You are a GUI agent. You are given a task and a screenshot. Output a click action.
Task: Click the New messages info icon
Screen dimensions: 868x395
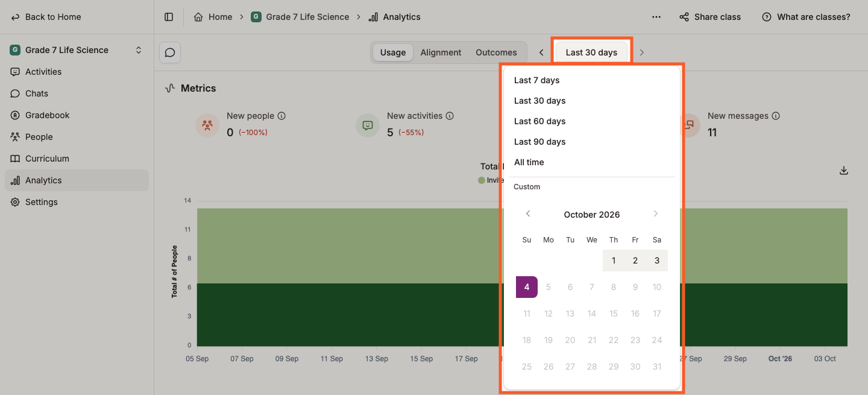tap(776, 116)
